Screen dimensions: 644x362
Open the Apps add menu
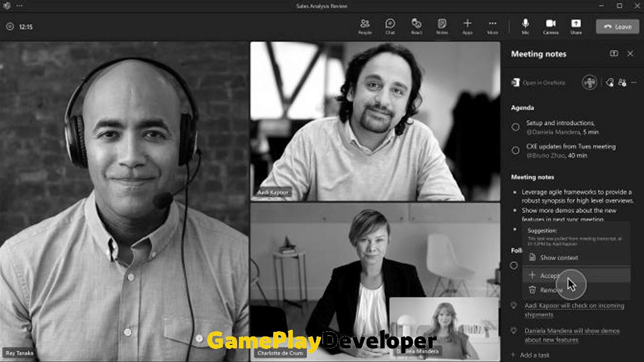[x=467, y=27]
